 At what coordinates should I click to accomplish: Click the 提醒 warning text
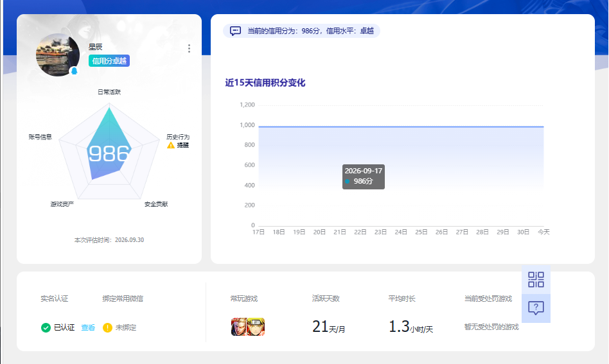[x=182, y=145]
